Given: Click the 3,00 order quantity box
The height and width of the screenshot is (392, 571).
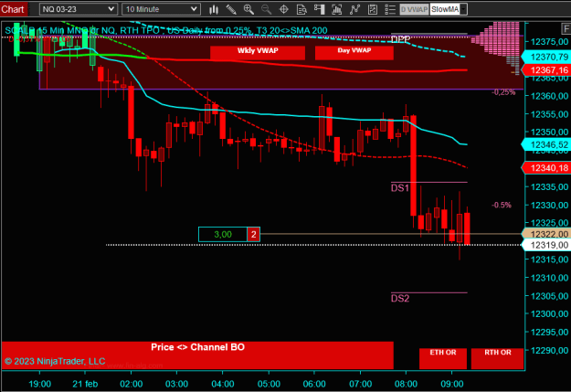Looking at the screenshot, I should [x=223, y=234].
